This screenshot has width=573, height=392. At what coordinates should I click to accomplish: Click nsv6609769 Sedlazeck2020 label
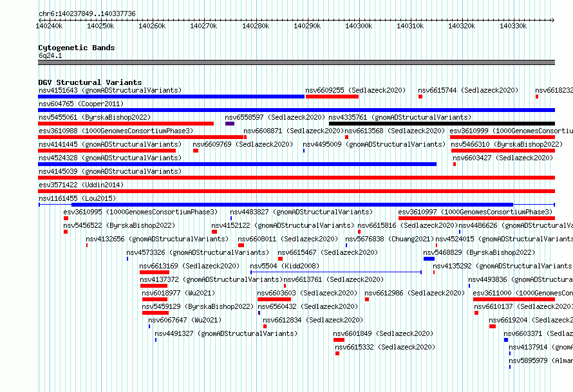point(243,144)
